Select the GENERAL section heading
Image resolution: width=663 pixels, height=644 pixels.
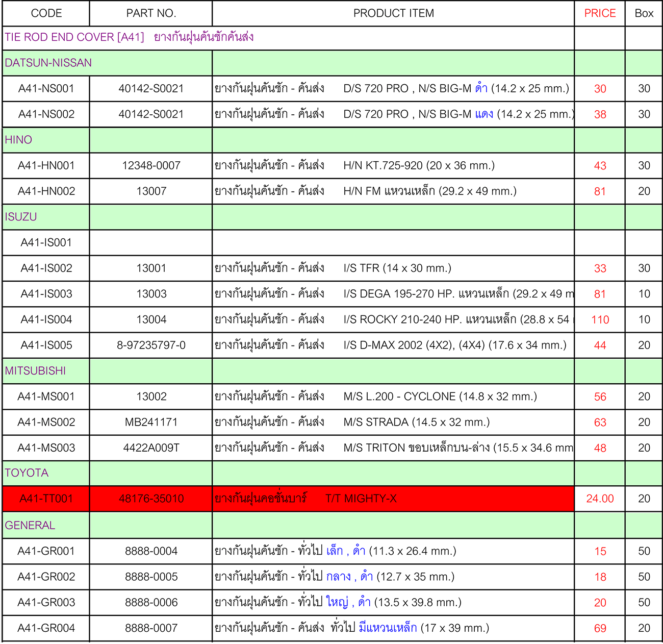30,526
